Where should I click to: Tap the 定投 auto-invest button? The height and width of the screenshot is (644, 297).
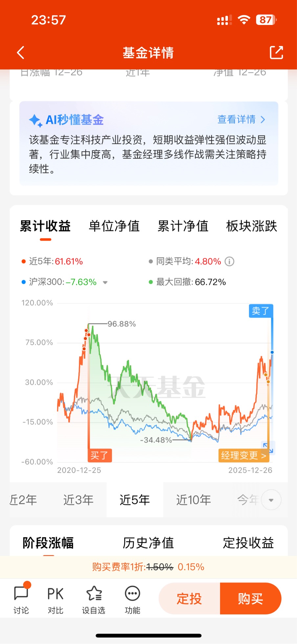coord(189,599)
